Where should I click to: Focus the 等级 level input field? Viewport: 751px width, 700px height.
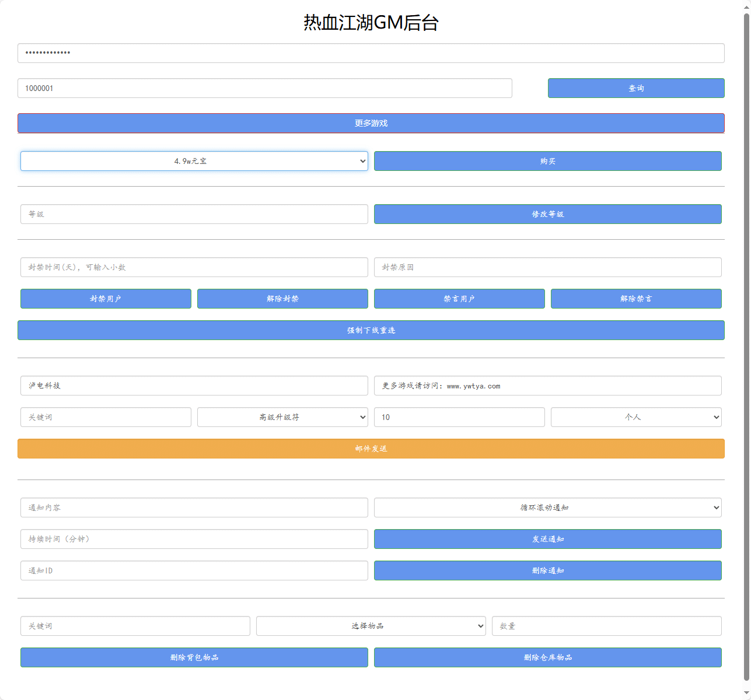point(194,214)
